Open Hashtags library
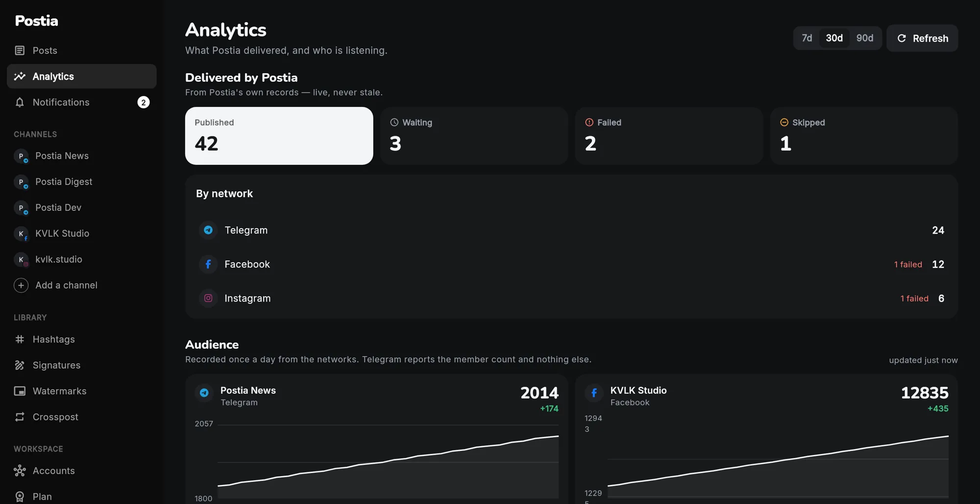Screen dimensions: 980x504 [82, 339]
